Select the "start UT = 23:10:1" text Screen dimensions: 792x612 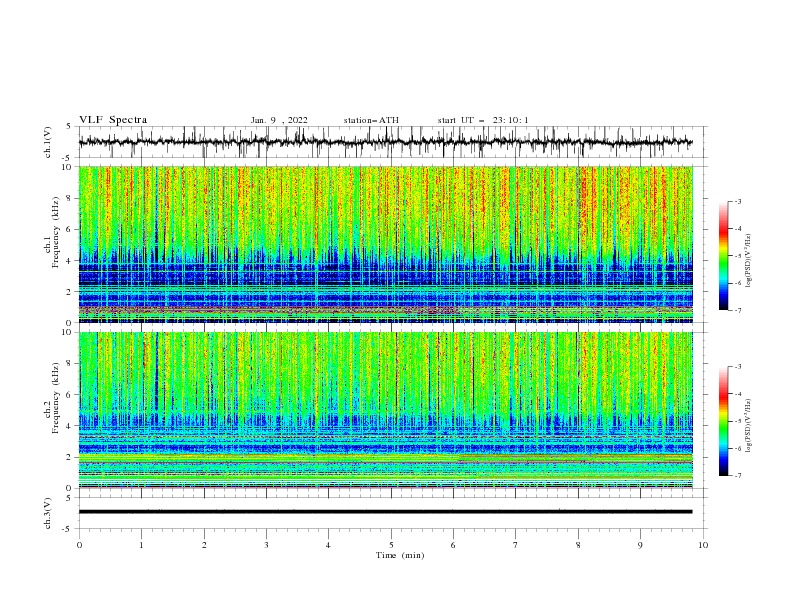pyautogui.click(x=483, y=120)
